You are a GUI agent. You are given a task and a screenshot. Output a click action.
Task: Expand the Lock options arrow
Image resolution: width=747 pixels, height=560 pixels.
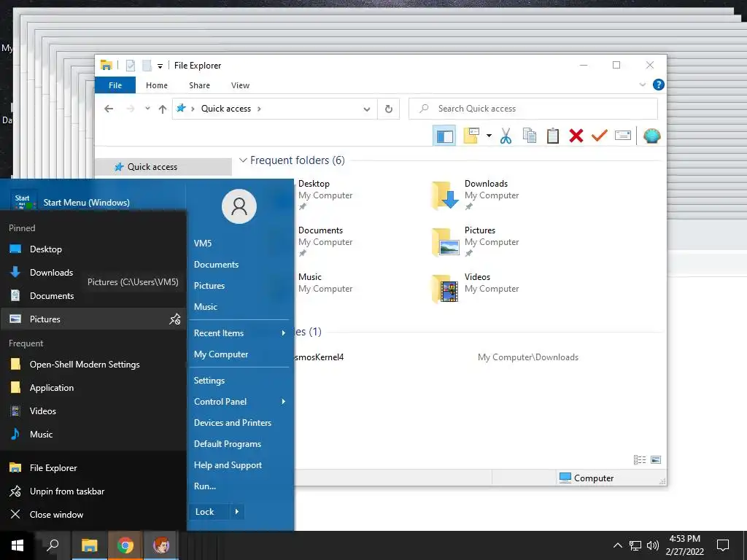point(237,512)
